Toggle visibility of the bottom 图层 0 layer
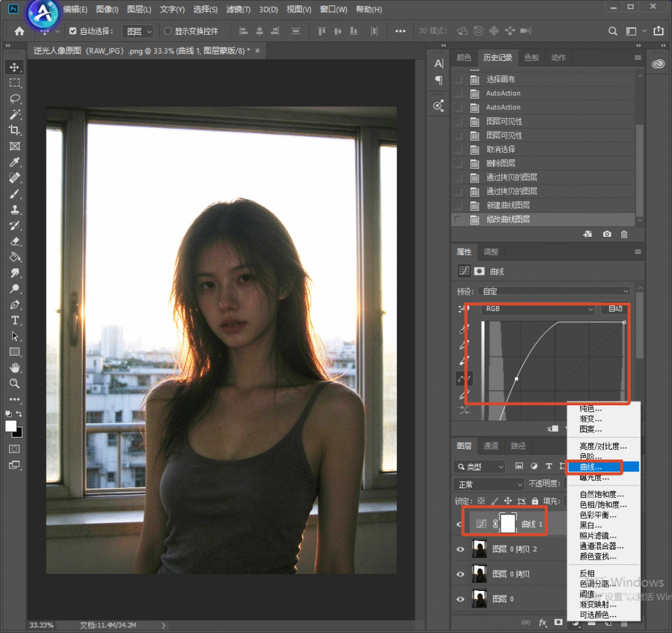Image resolution: width=672 pixels, height=633 pixels. point(460,599)
